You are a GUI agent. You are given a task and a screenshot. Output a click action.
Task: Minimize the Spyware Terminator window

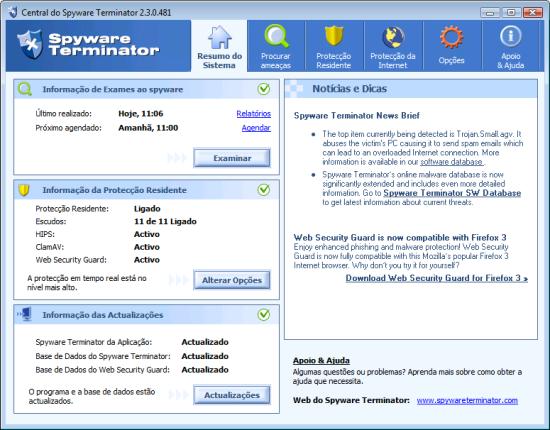490,13
